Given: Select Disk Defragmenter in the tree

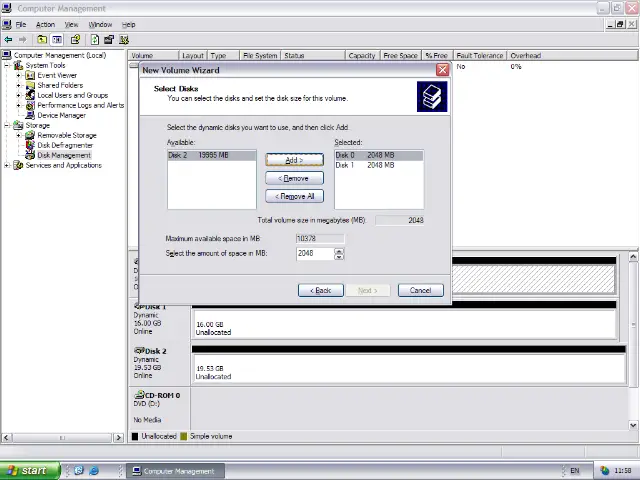Looking at the screenshot, I should (x=65, y=145).
